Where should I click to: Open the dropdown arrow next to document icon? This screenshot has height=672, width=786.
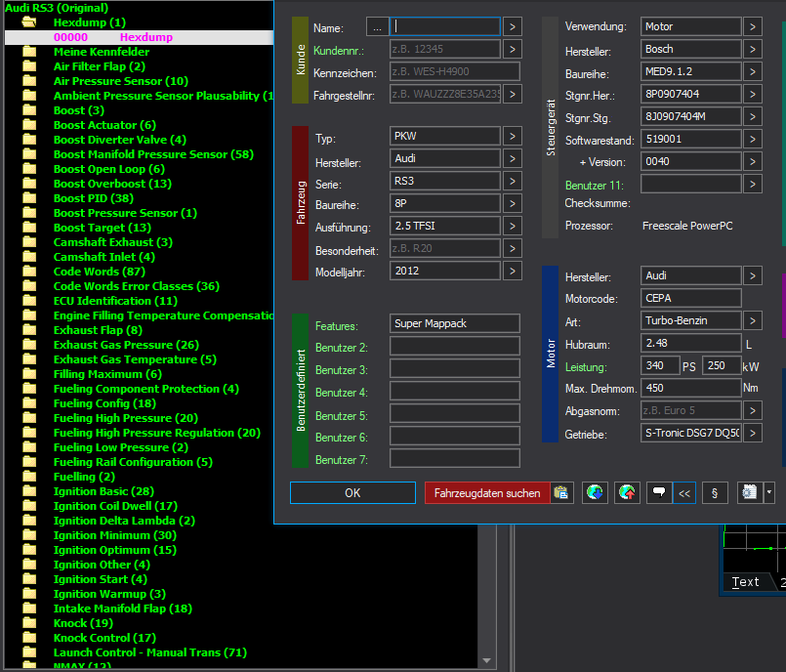click(x=769, y=493)
